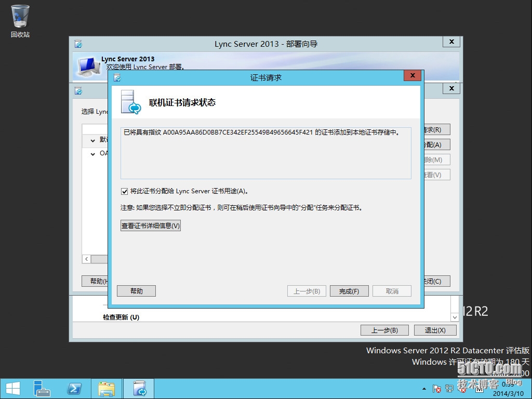The width and height of the screenshot is (532, 399).
Task: Click Remove (M) button in certificate wizard
Action: click(437, 159)
